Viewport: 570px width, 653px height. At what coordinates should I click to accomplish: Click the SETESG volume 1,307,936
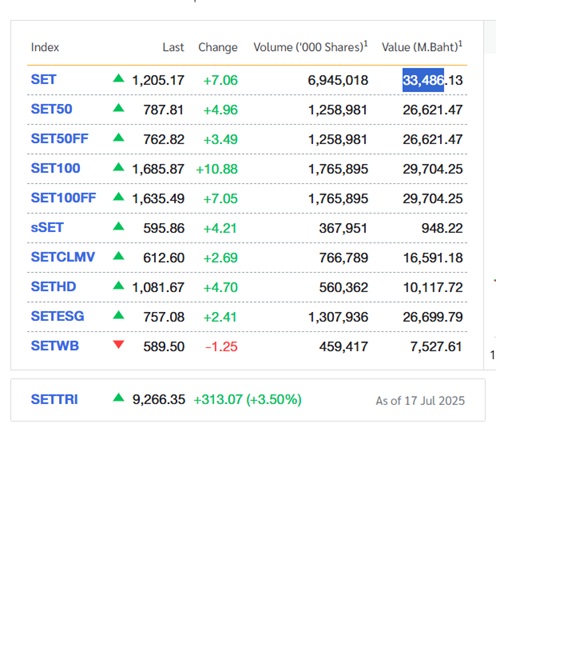338,317
